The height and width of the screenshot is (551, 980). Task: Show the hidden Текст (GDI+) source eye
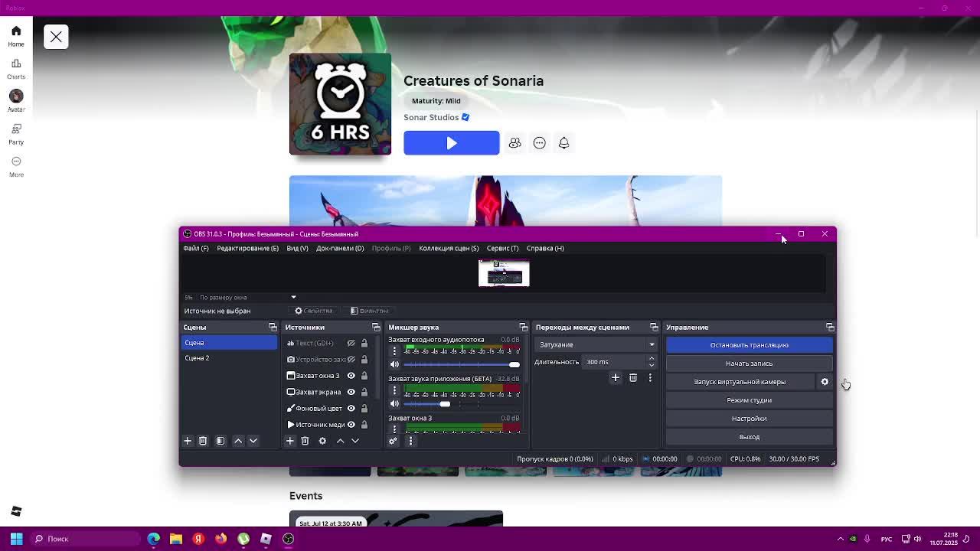coord(351,343)
